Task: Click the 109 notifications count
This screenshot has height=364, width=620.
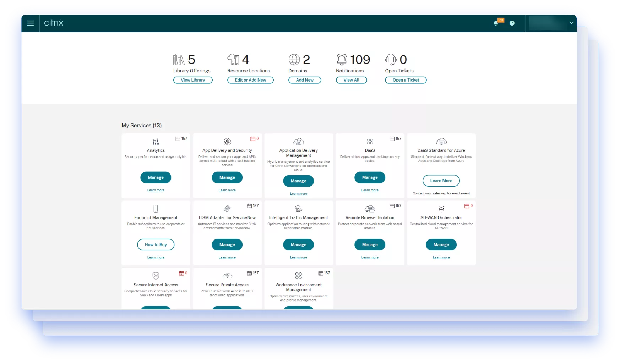Action: [360, 60]
